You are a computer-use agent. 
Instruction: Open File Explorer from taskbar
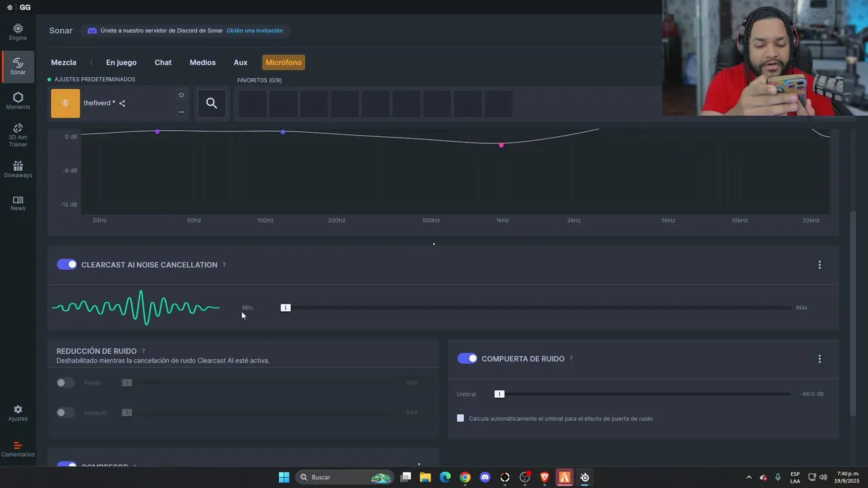(425, 477)
